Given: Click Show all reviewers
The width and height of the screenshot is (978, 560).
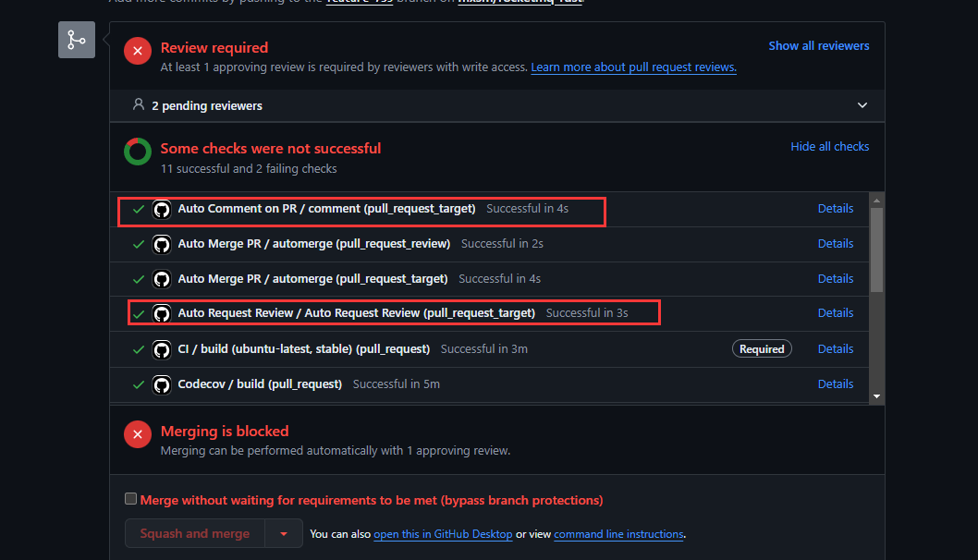Looking at the screenshot, I should click(x=818, y=45).
